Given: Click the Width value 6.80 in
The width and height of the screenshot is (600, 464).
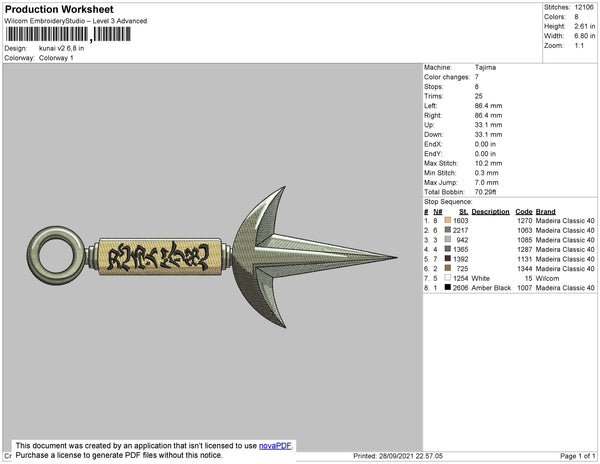Looking at the screenshot, I should [x=584, y=36].
